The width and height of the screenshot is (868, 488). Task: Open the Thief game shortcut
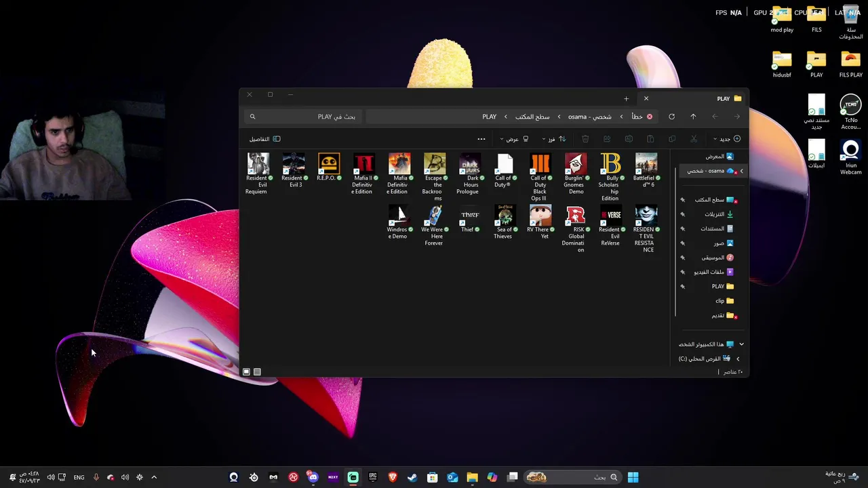click(470, 219)
